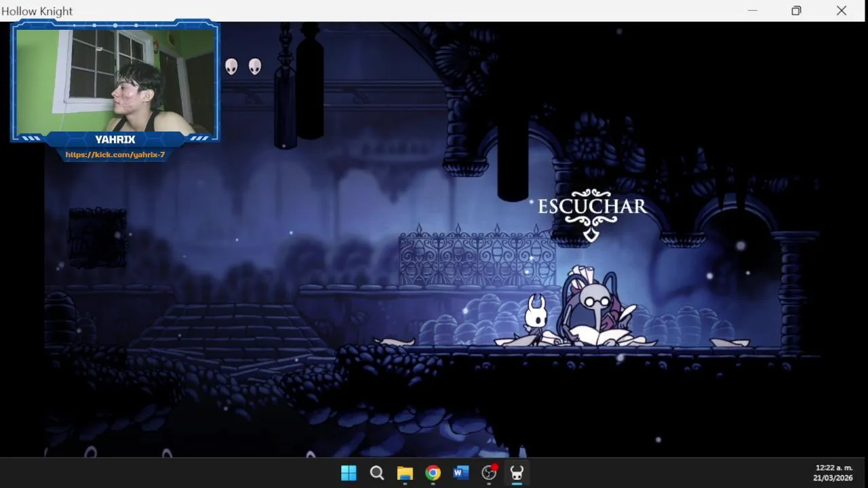Image resolution: width=868 pixels, height=488 pixels.
Task: Open the OBS recording app icon
Action: click(490, 473)
